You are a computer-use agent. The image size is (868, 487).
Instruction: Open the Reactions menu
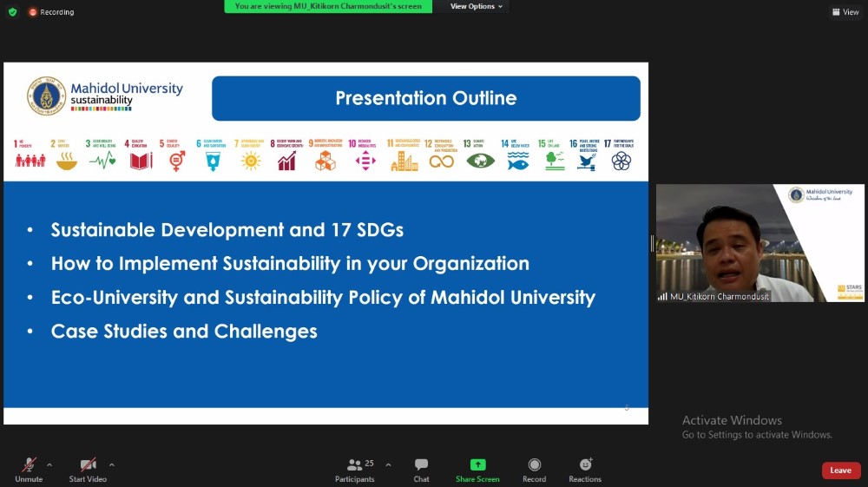point(585,470)
